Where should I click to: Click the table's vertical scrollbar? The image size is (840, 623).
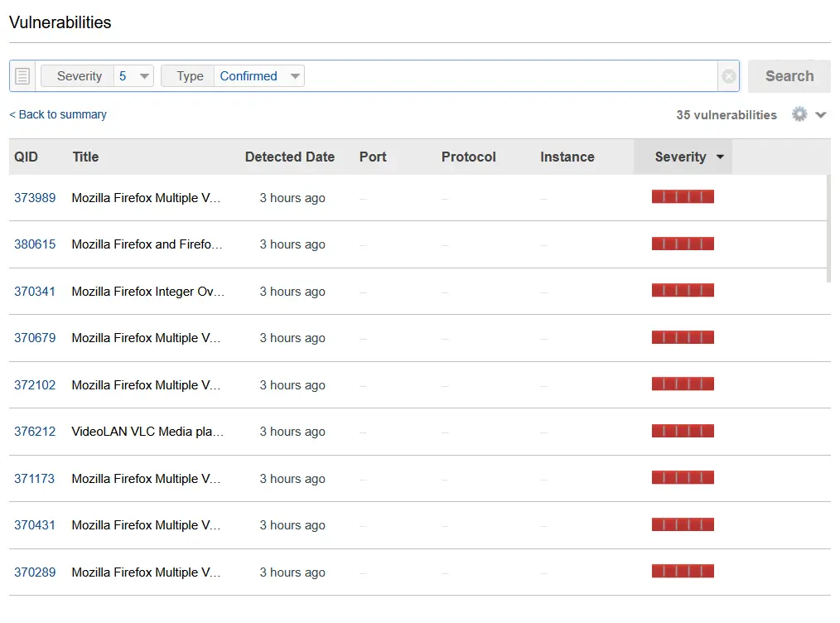click(x=828, y=229)
